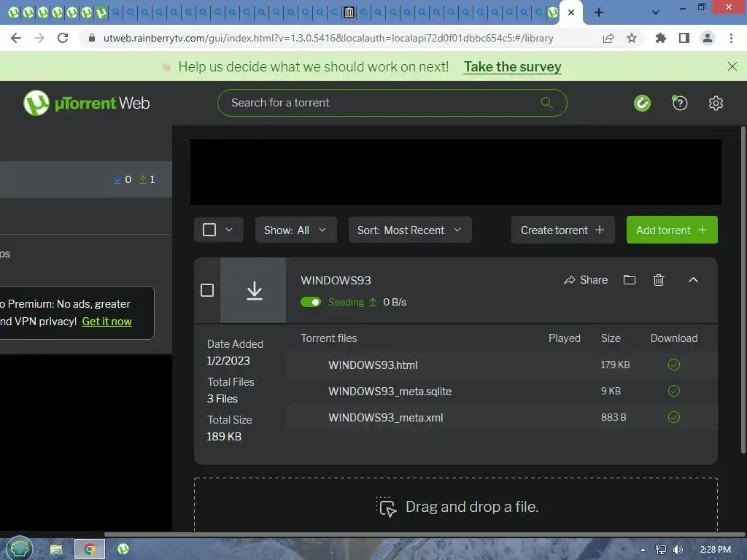Show hidden tray icons arrow
This screenshot has width=747, height=560.
click(x=643, y=550)
